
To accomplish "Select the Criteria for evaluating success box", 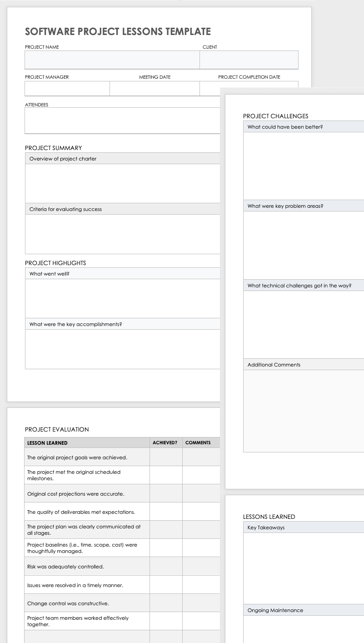I will (122, 234).
